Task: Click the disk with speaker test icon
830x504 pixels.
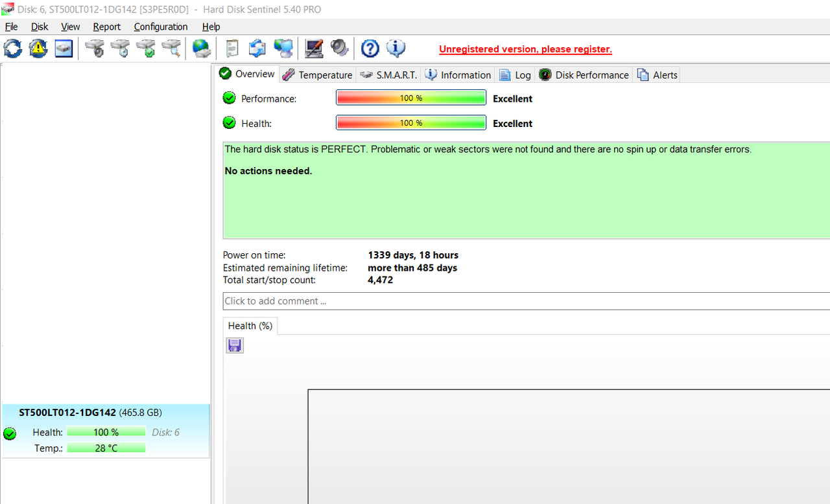Action: [95, 48]
